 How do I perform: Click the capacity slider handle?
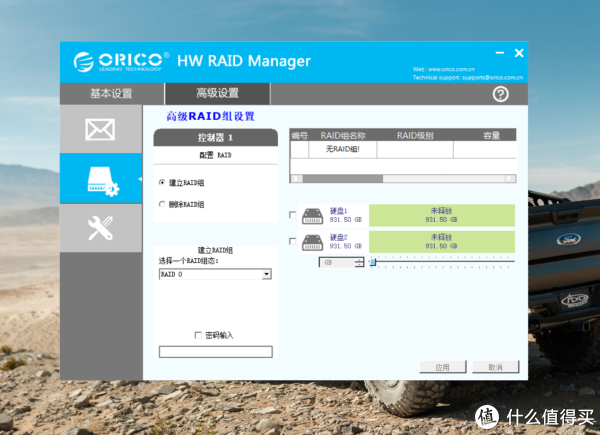tap(373, 262)
